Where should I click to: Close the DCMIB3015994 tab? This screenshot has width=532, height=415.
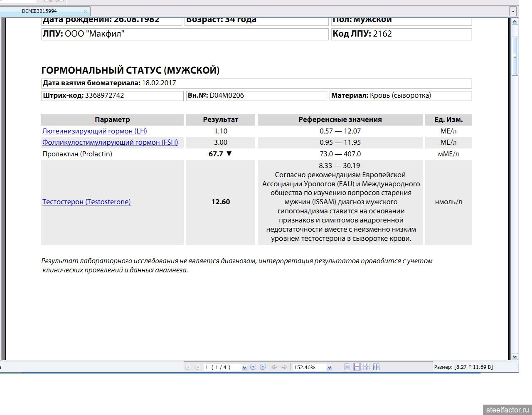pyautogui.click(x=85, y=11)
